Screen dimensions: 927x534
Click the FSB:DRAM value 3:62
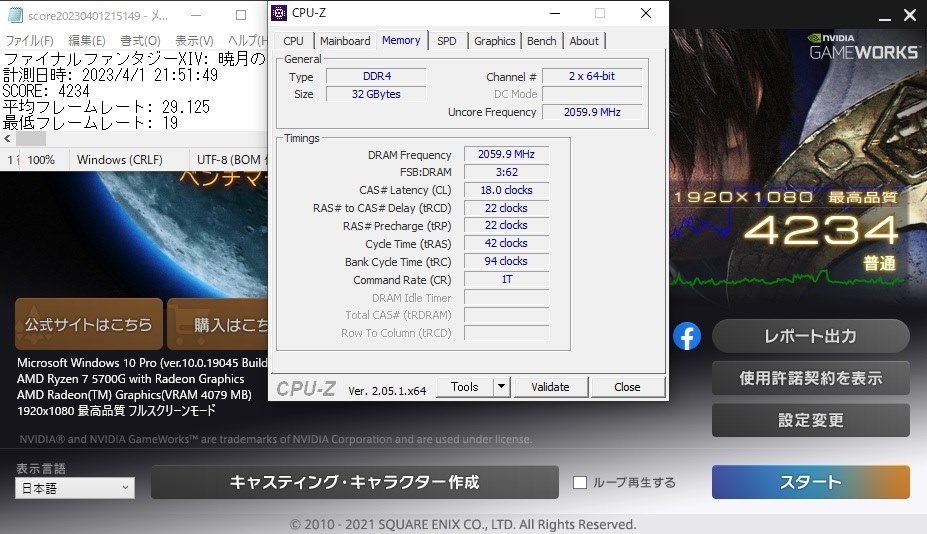point(507,172)
